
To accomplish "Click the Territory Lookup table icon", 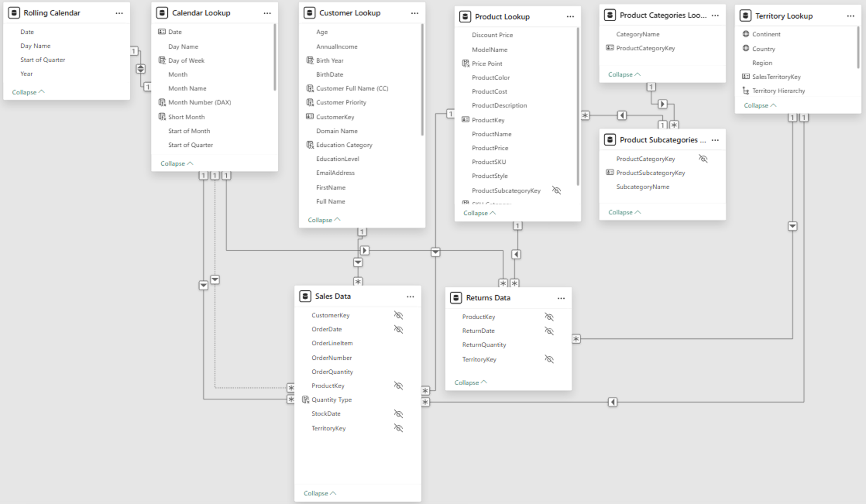I will [x=745, y=16].
